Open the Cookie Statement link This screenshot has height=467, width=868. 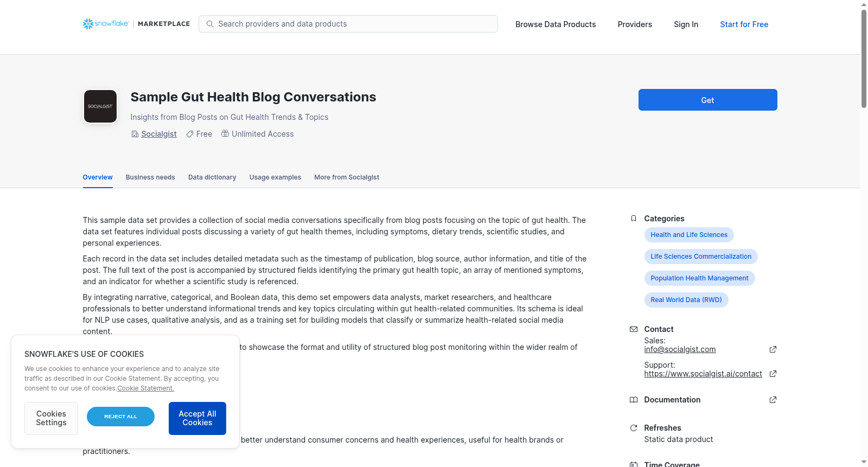[145, 388]
